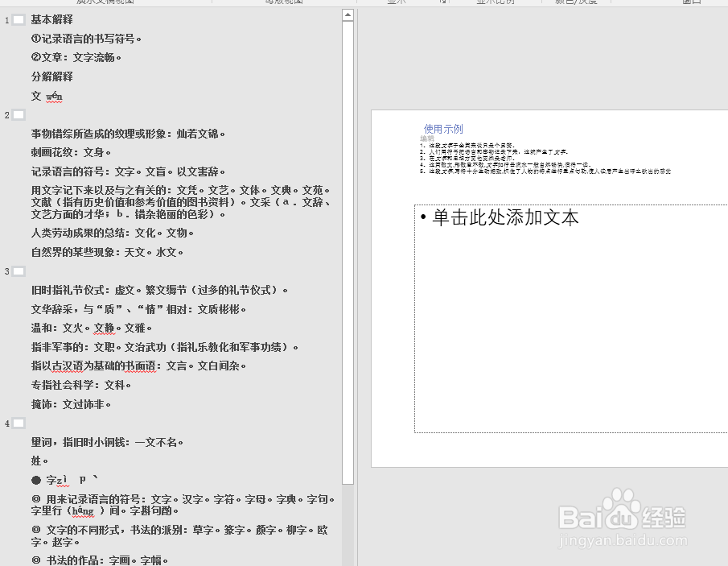This screenshot has height=566, width=728.
Task: Click outline line '分解解释'
Action: 52,76
